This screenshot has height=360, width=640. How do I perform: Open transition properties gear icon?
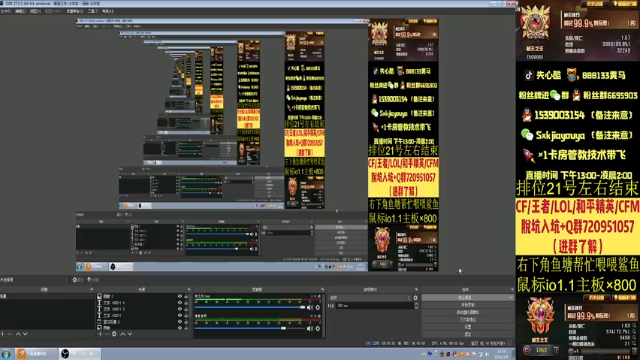coord(416,298)
